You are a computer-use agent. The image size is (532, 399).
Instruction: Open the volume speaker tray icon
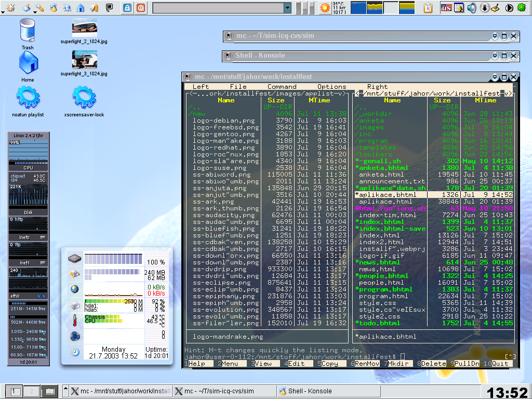click(472, 8)
